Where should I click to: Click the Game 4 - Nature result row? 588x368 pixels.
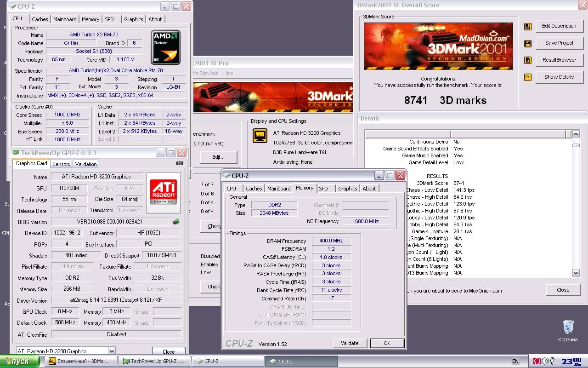point(467,231)
